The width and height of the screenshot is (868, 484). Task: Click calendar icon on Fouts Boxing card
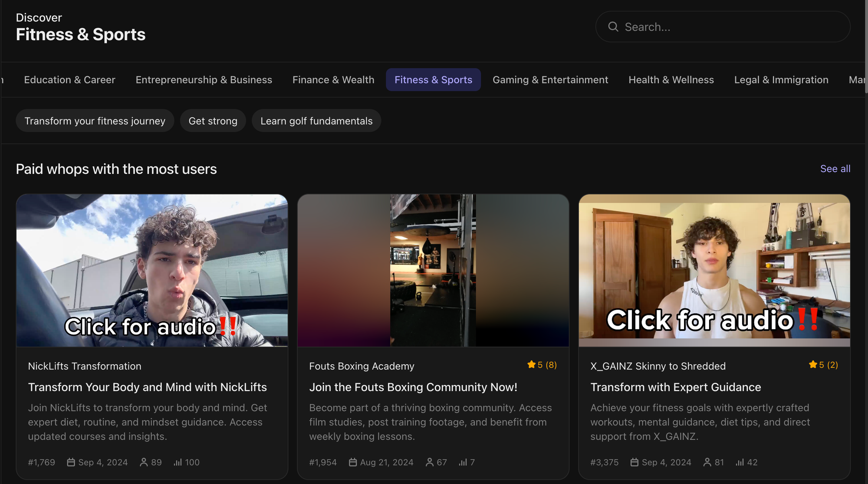pos(352,462)
